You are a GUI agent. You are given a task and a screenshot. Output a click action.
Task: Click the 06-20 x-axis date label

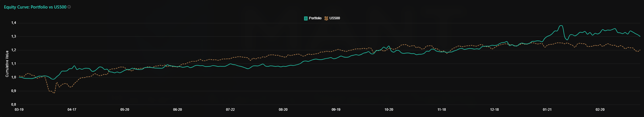(x=177, y=110)
